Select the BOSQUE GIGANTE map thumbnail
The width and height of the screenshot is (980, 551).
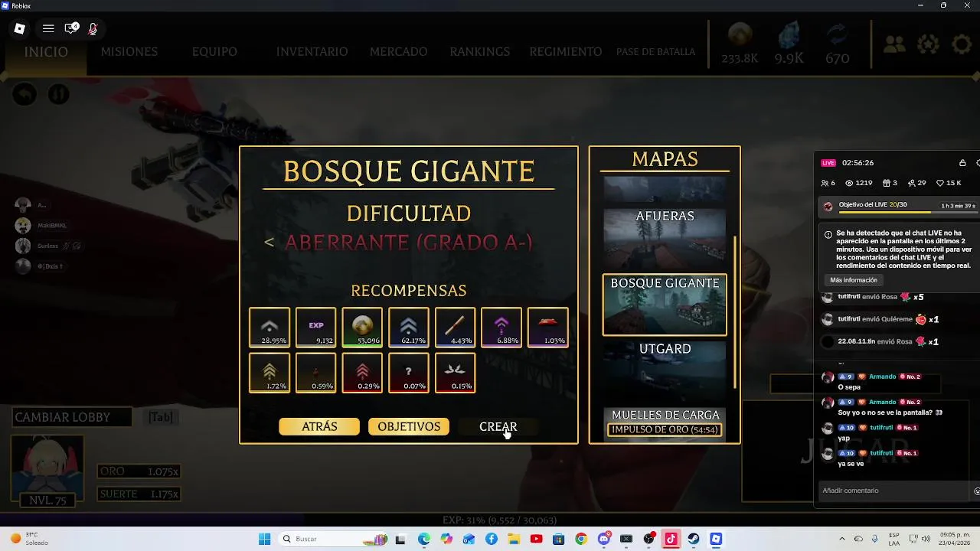[665, 305]
